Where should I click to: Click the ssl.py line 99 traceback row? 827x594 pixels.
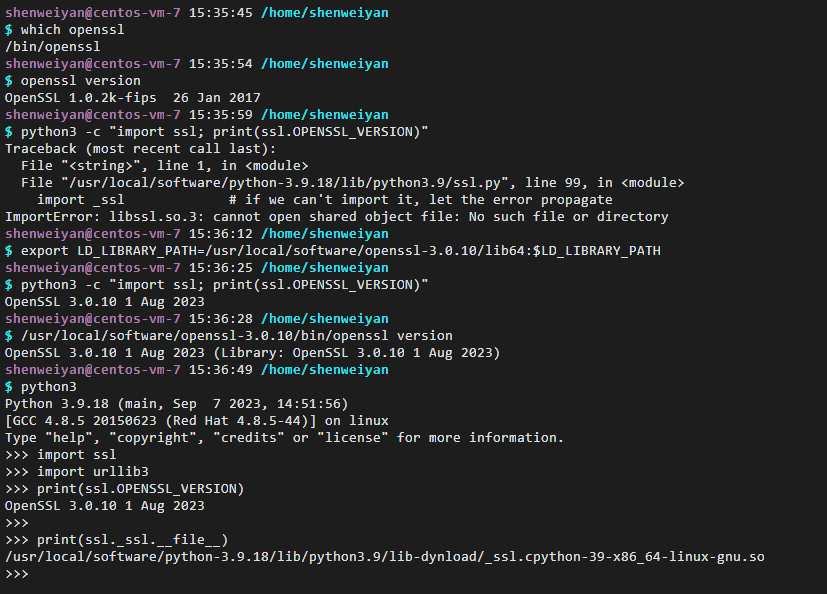352,183
